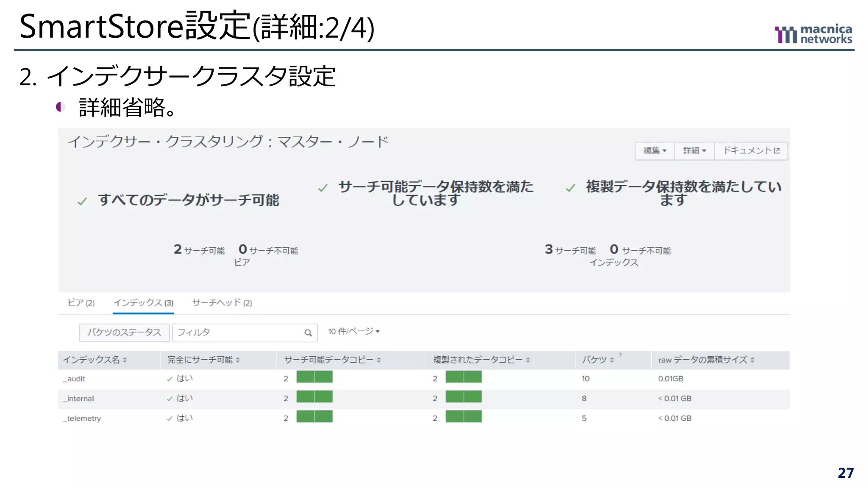
Task: Click the 0.01GB size in _audit row
Action: click(670, 379)
